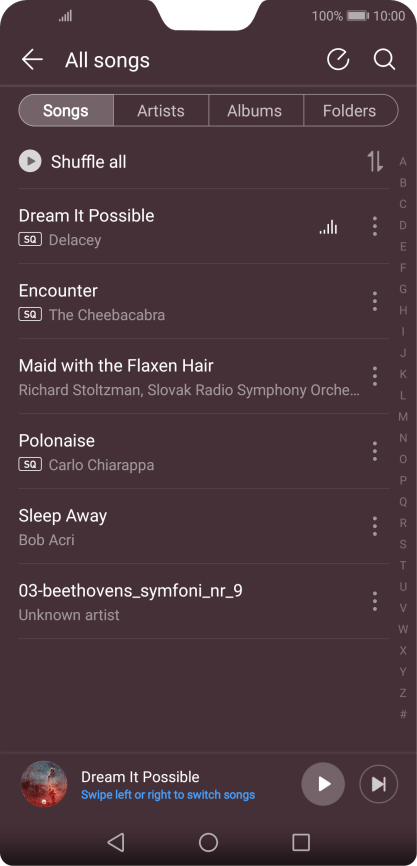The image size is (417, 866).
Task: Jump to letter M in alphabet index
Action: coord(403,416)
